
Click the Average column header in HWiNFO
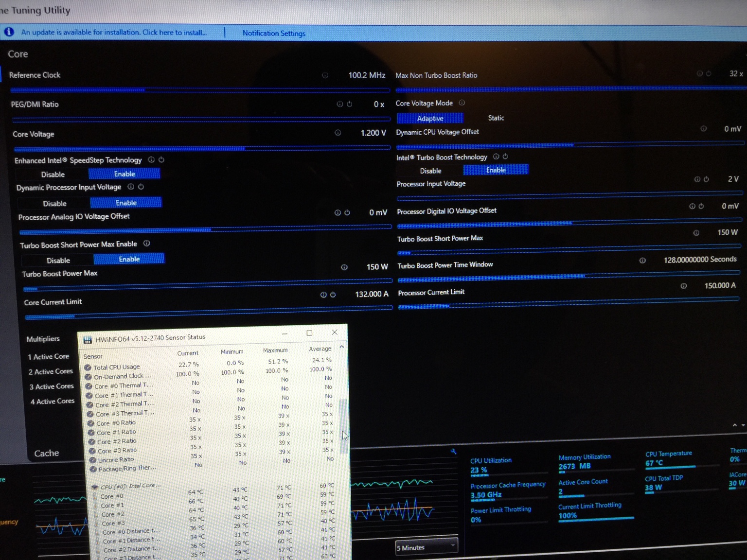coord(320,349)
